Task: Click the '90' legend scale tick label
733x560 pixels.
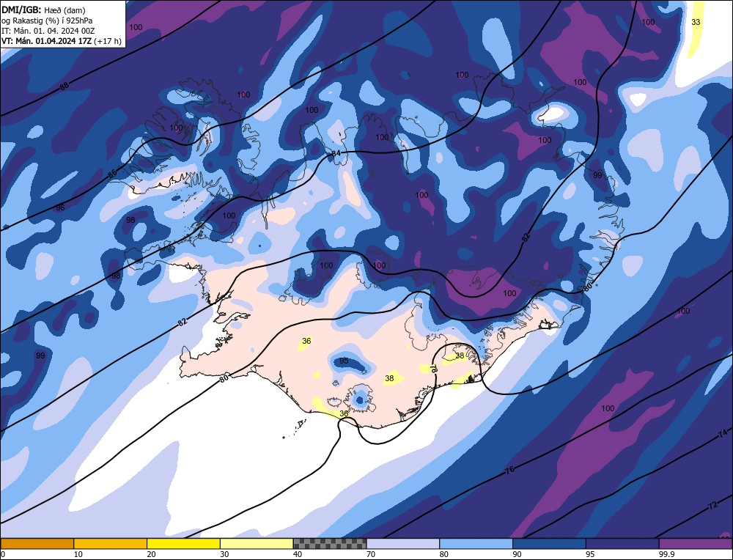Action: click(517, 554)
